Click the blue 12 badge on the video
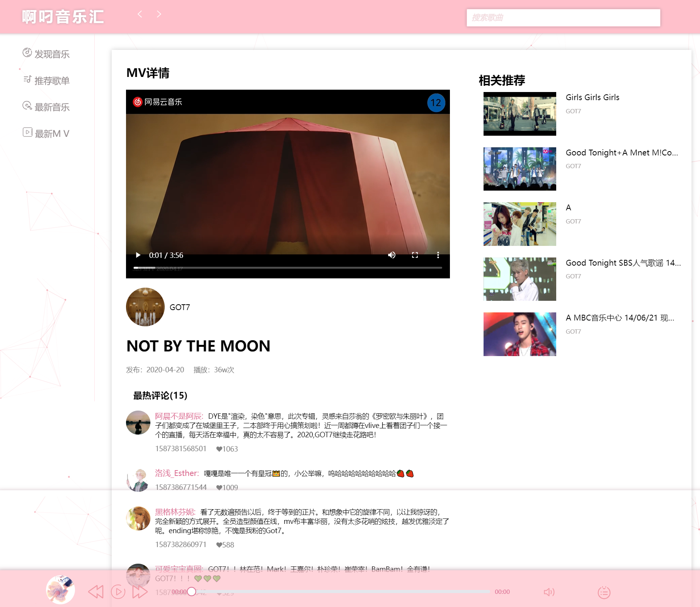700x607 pixels. 436,103
